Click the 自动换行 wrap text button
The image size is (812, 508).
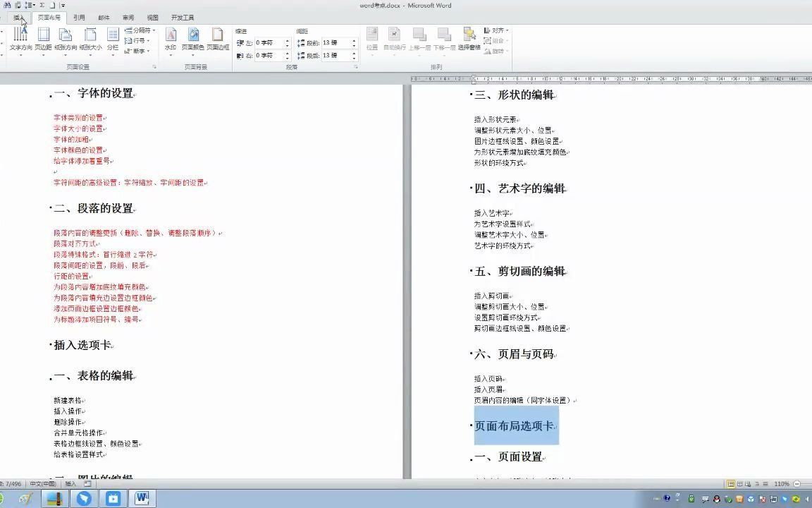[x=394, y=40]
